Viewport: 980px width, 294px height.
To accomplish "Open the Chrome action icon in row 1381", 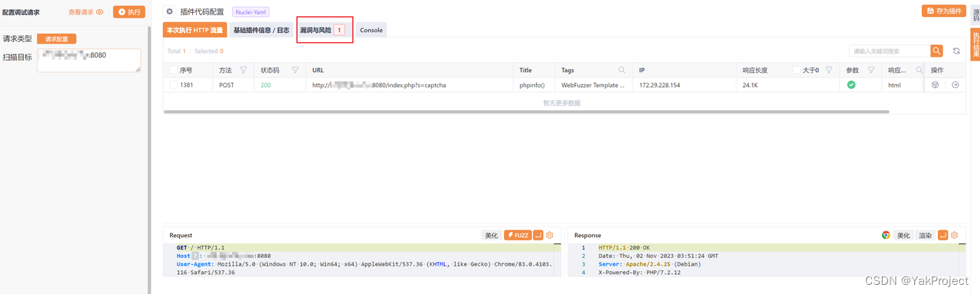I will [x=935, y=85].
